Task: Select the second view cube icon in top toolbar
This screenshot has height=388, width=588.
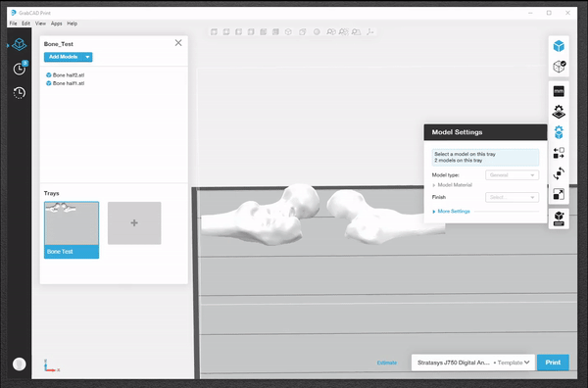Action: point(226,32)
